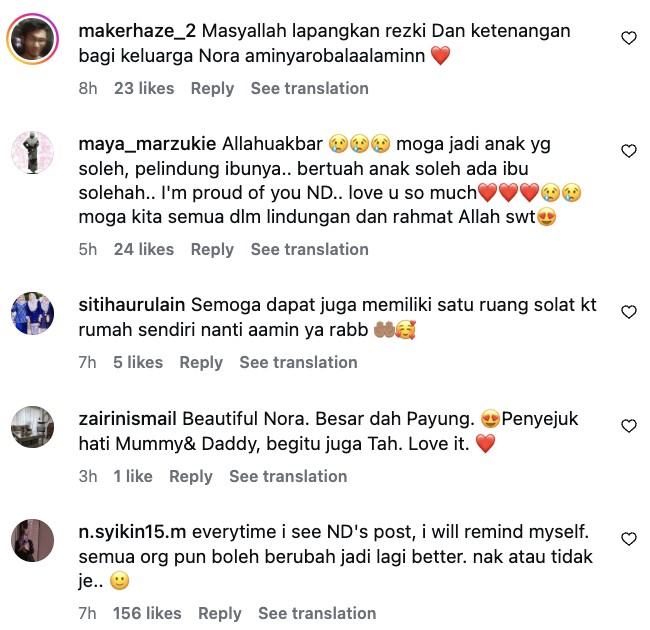Open sitihaurulain's profile avatar
The image size is (650, 630).
[x=32, y=313]
